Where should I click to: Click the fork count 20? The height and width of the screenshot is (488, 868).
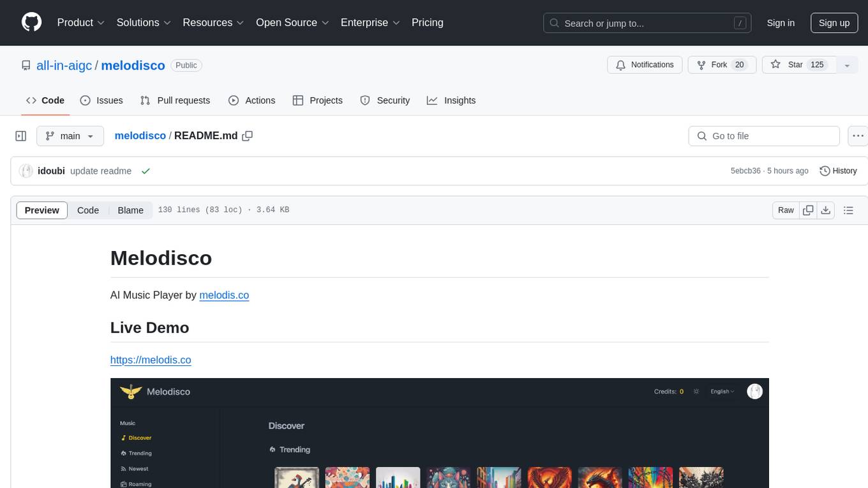[740, 65]
